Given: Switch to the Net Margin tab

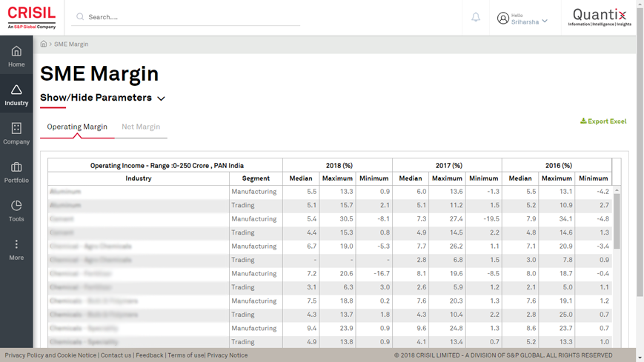Looking at the screenshot, I should point(141,127).
